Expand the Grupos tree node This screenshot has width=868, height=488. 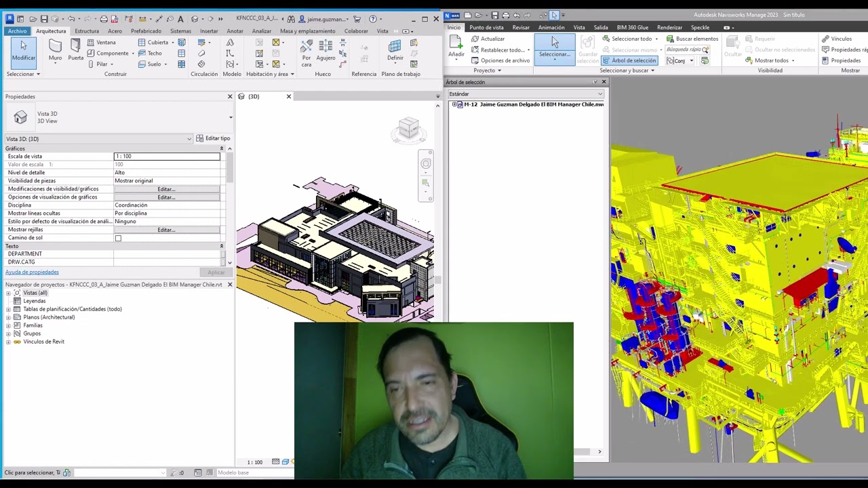point(8,333)
